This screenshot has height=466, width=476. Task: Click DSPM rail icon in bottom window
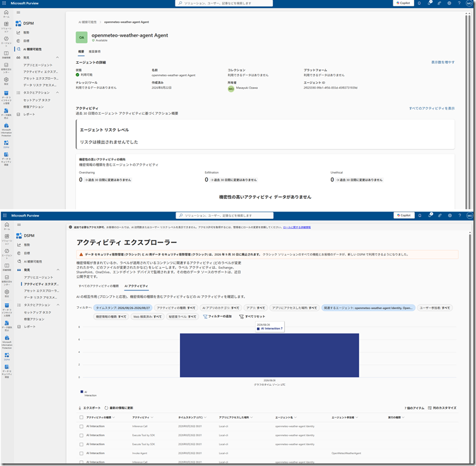pyautogui.click(x=7, y=356)
